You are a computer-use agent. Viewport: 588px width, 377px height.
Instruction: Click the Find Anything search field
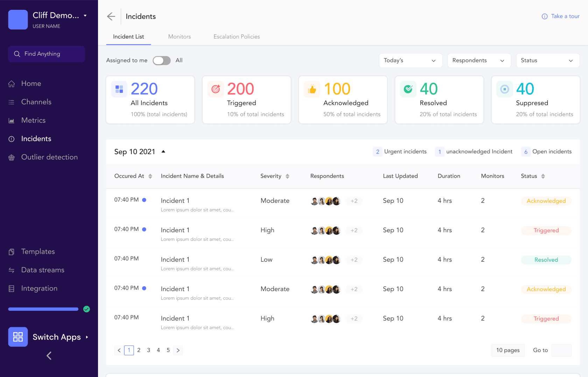tap(47, 54)
